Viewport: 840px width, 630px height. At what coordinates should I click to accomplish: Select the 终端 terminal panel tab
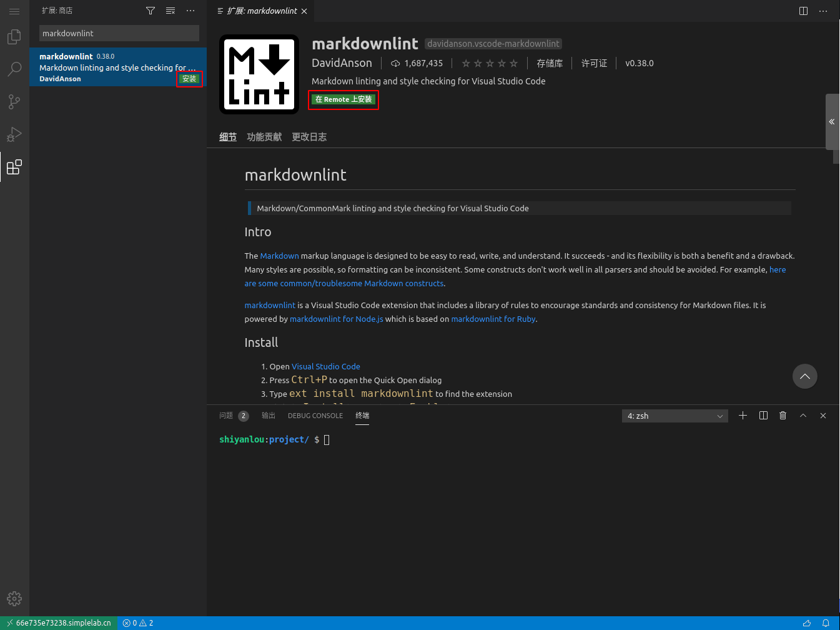pyautogui.click(x=362, y=416)
